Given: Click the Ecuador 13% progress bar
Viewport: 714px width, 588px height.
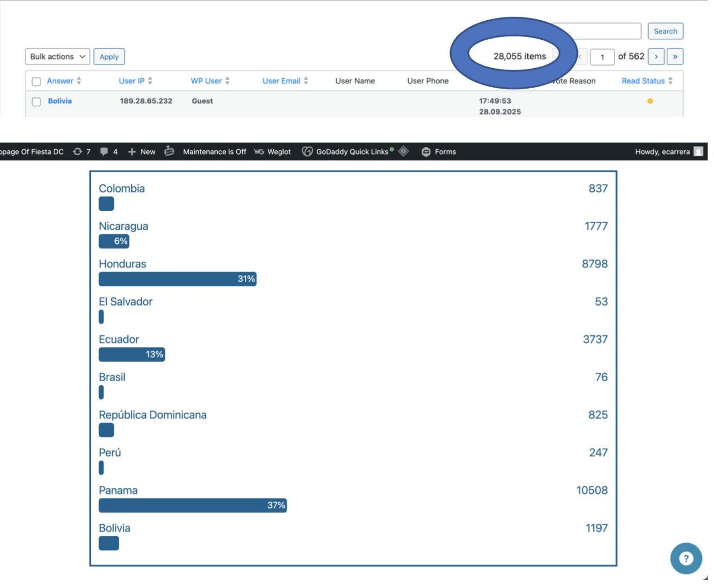Looking at the screenshot, I should 132,354.
